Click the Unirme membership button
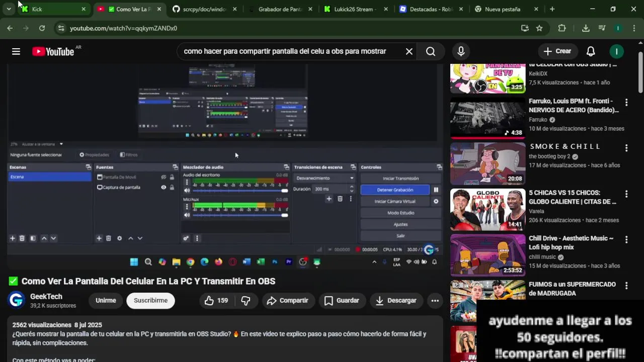Screen dimensions: 644x362 pos(106,301)
